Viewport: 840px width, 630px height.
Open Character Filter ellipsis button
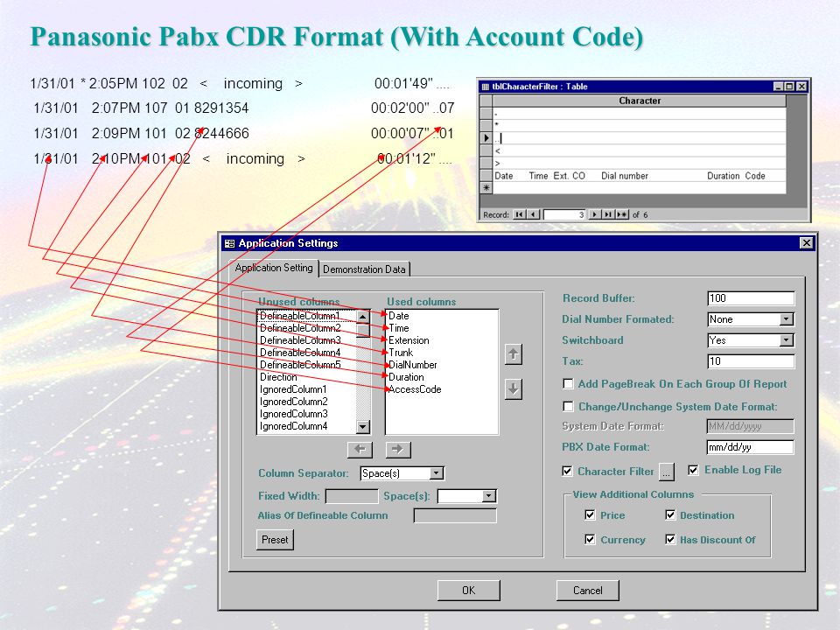tap(666, 472)
